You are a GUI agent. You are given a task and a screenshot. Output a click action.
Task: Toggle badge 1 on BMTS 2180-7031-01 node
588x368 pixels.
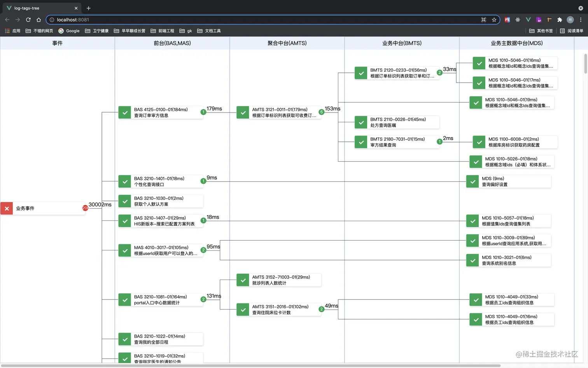click(x=439, y=142)
